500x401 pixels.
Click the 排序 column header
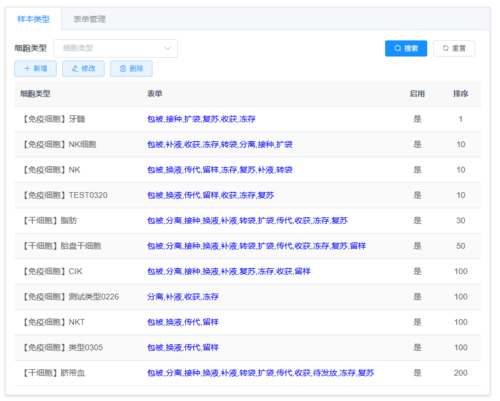pyautogui.click(x=460, y=94)
